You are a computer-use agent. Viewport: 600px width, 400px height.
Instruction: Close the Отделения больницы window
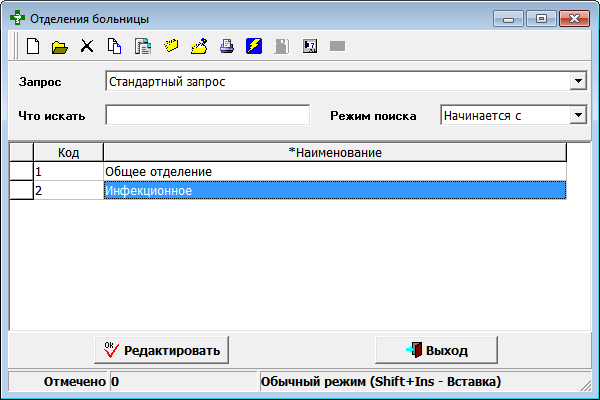tap(574, 18)
